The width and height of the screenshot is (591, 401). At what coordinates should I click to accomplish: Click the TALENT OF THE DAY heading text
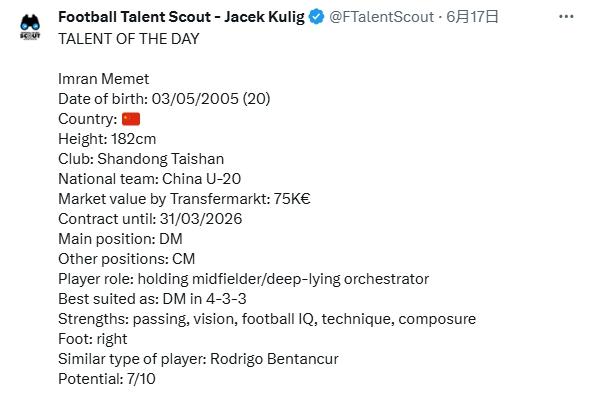[x=129, y=39]
